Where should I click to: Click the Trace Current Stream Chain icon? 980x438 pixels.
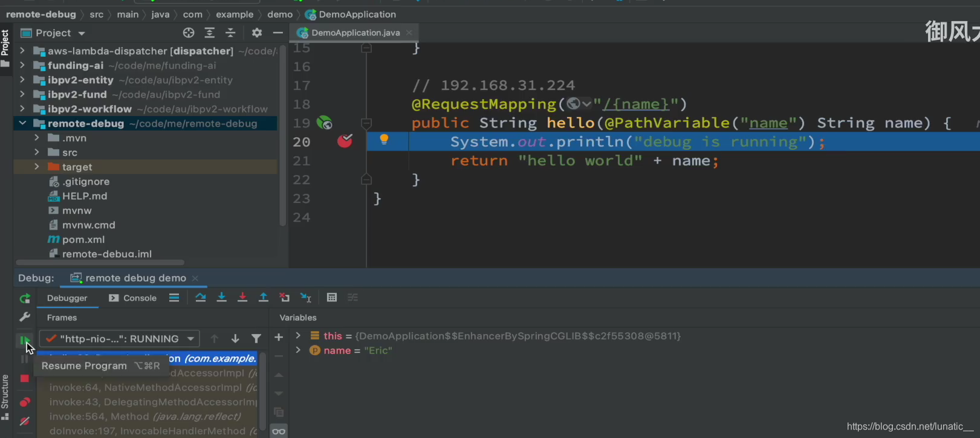click(353, 297)
